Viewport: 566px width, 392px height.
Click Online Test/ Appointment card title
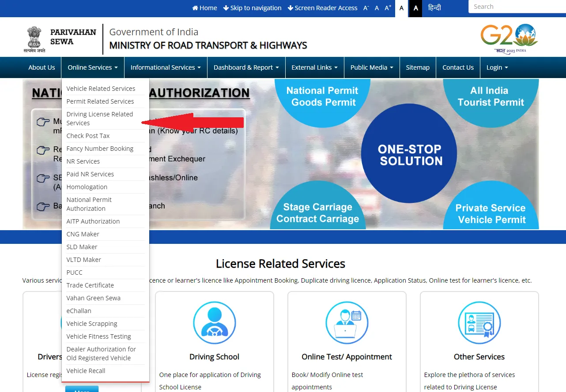347,357
